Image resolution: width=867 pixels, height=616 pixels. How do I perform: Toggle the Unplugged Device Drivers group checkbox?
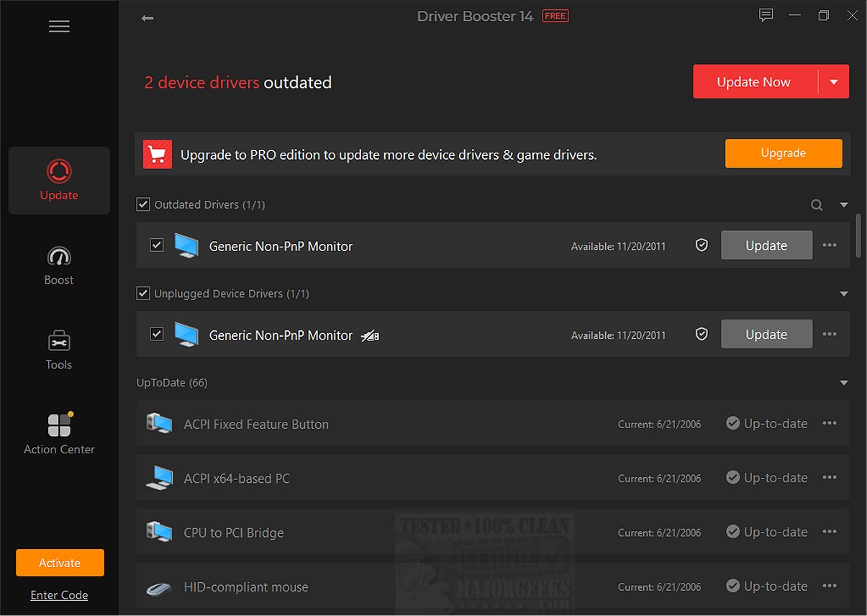point(143,294)
